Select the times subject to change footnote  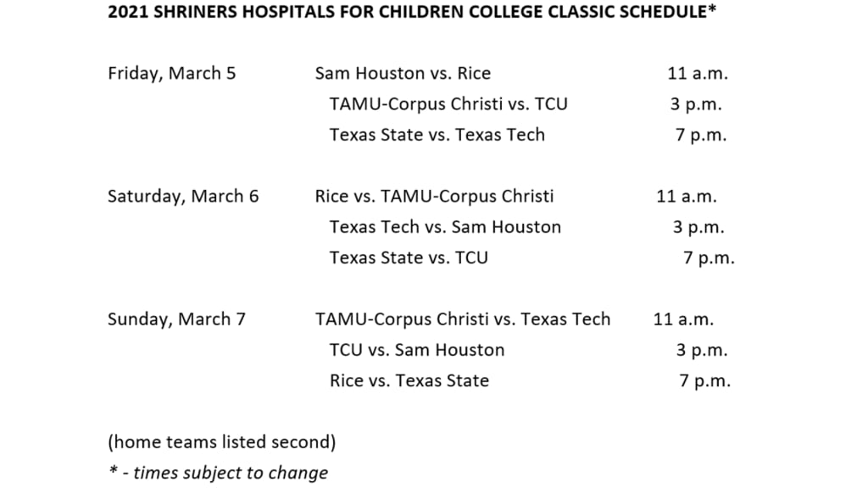click(x=218, y=473)
